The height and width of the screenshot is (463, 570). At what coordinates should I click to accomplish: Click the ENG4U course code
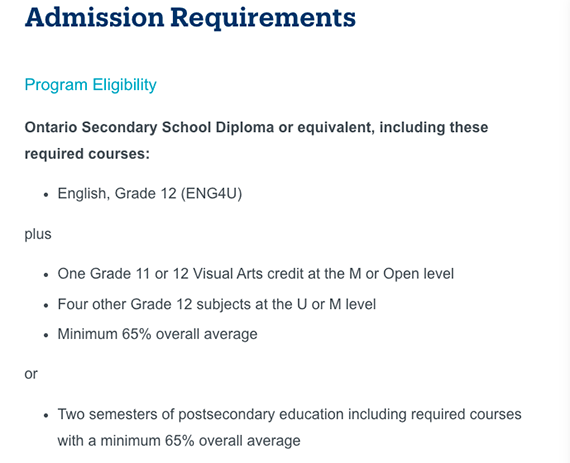coord(211,194)
